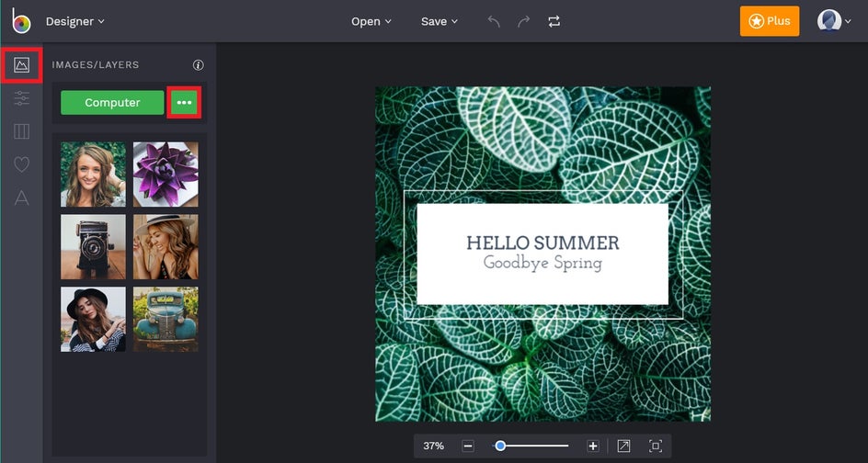Viewport: 868px width, 463px height.
Task: Open the Graphics heart sidebar tab
Action: pos(21,164)
